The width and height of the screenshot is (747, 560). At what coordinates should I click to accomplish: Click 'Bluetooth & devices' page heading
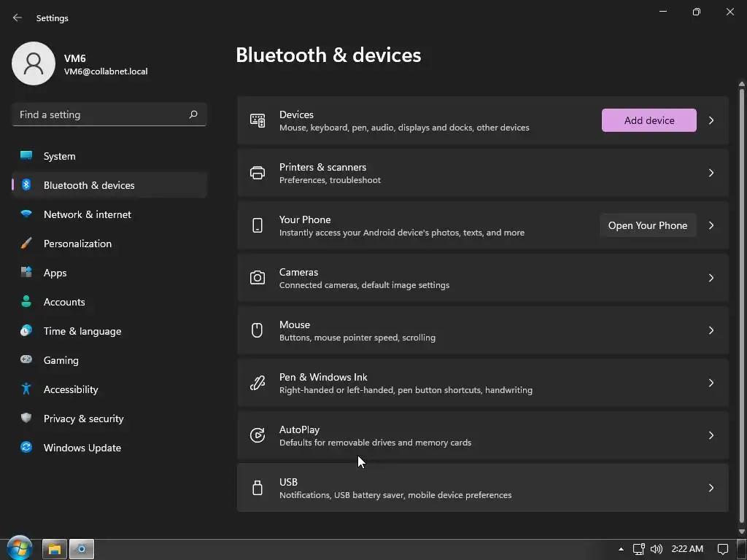click(328, 55)
